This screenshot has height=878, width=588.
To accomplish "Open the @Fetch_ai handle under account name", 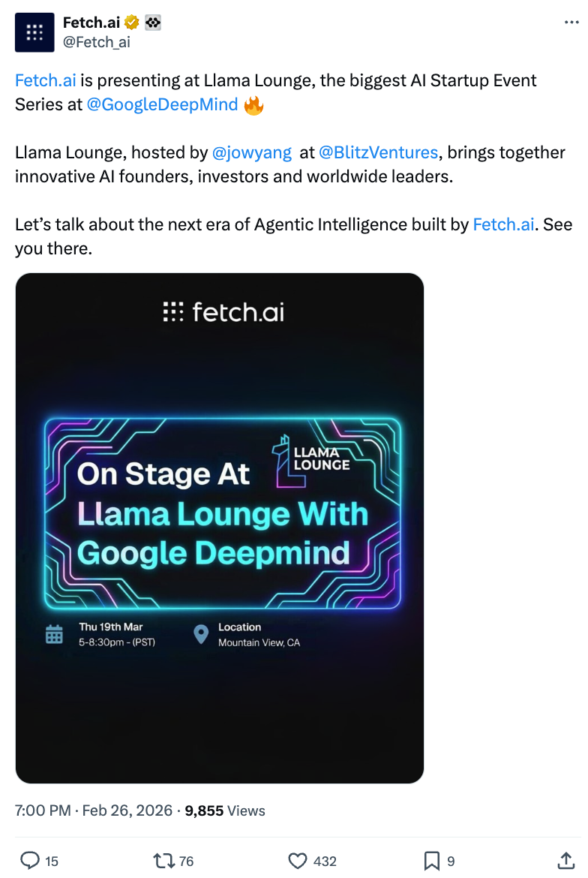I will [97, 42].
